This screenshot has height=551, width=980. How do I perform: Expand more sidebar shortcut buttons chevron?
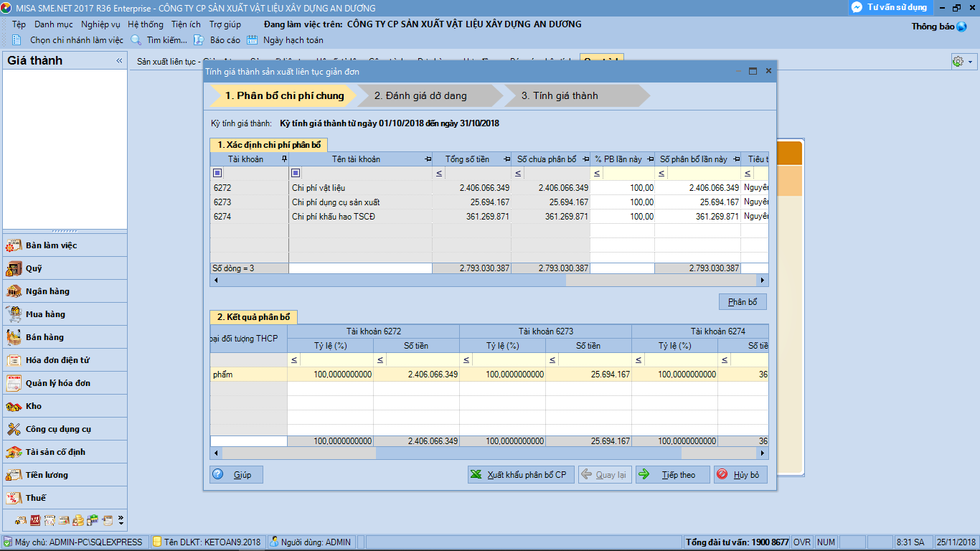tap(121, 519)
